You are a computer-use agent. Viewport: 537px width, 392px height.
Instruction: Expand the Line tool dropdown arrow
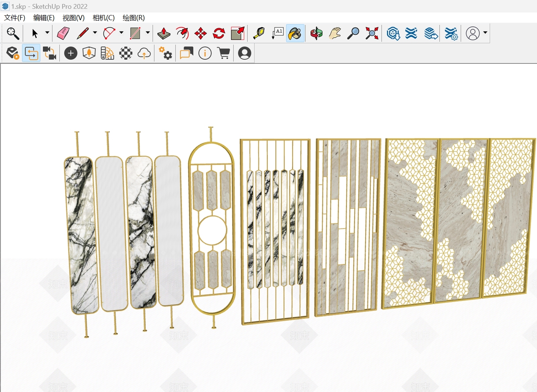[95, 33]
